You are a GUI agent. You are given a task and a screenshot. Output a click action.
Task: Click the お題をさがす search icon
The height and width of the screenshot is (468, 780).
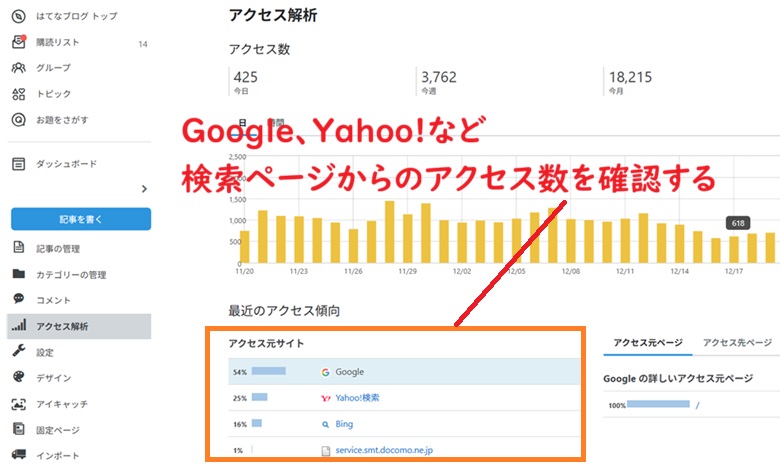[x=18, y=120]
